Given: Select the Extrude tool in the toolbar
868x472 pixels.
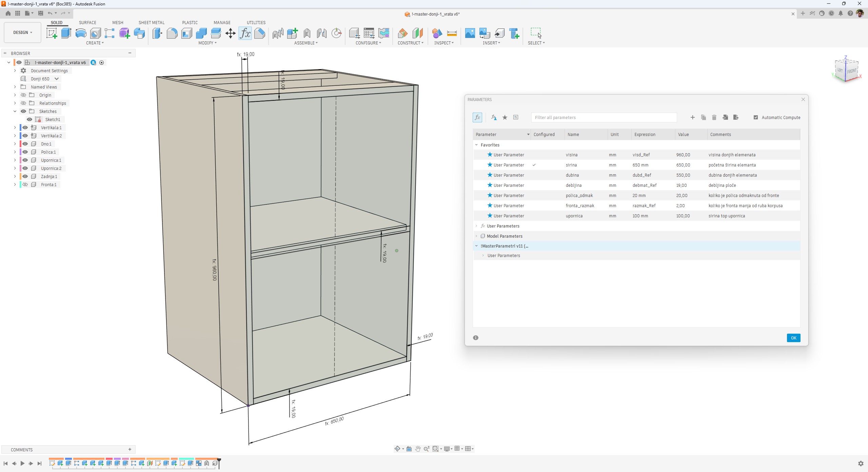Looking at the screenshot, I should tap(66, 33).
